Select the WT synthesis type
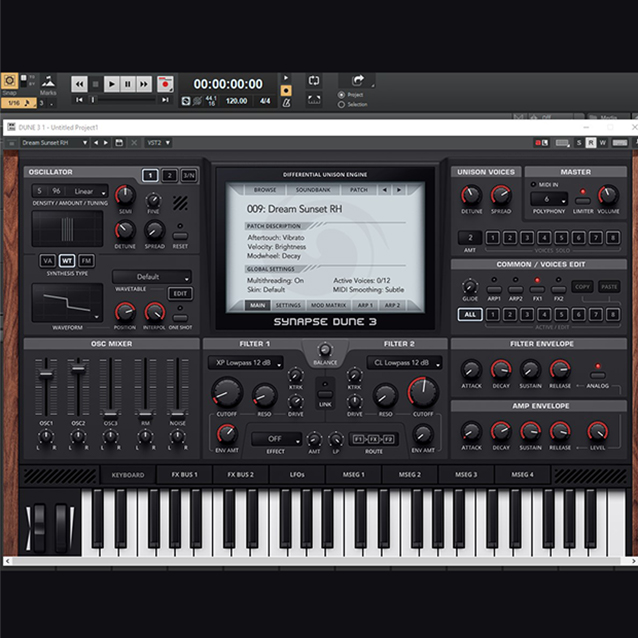The height and width of the screenshot is (638, 638). [x=67, y=261]
